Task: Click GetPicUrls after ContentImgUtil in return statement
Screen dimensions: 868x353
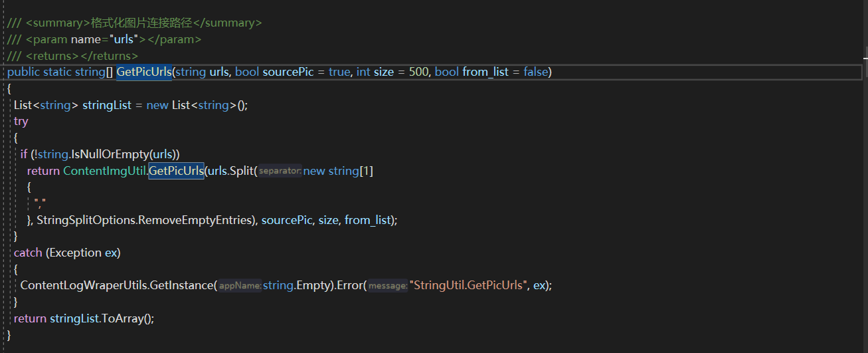Action: tap(176, 171)
